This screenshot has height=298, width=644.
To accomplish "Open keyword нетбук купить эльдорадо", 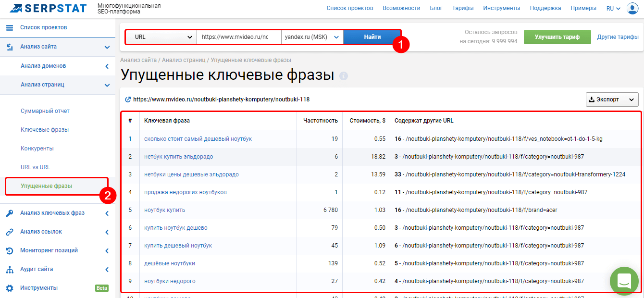I will click(x=179, y=157).
